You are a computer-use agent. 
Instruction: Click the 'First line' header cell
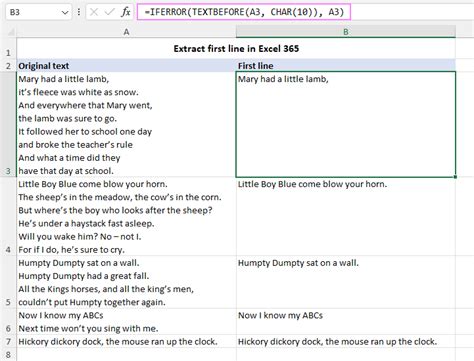pyautogui.click(x=346, y=66)
